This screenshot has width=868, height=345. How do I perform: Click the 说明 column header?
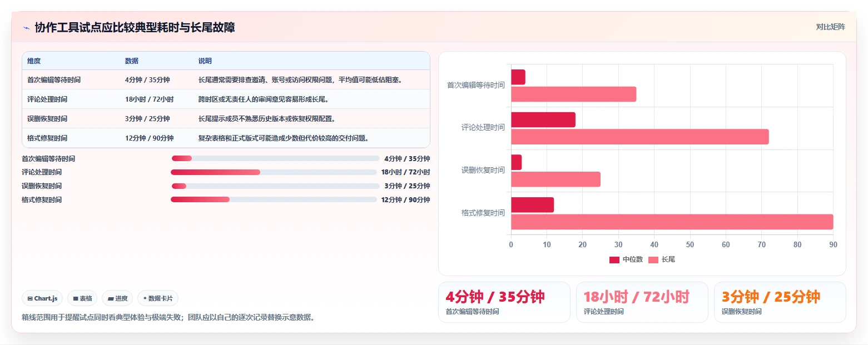[205, 61]
